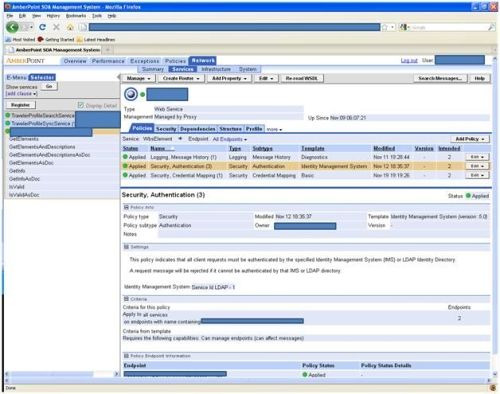Switch to the E-Menu tab
This screenshot has height=394, width=500.
click(x=16, y=77)
